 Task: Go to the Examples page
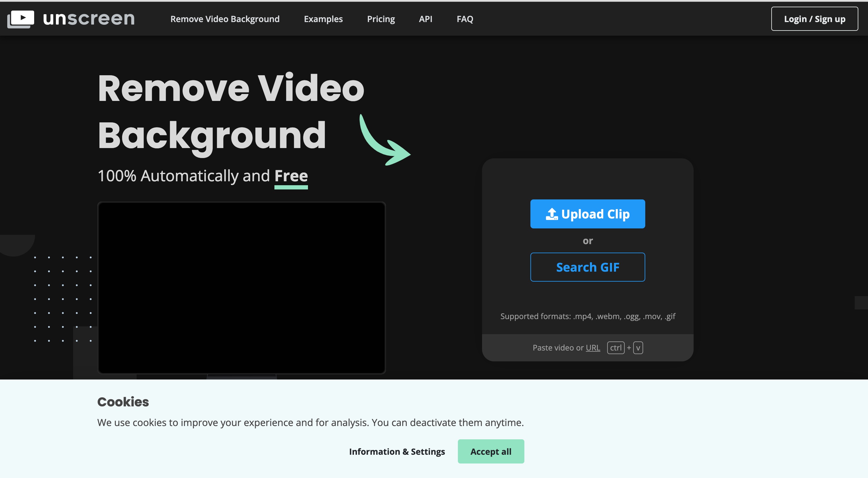(x=323, y=19)
